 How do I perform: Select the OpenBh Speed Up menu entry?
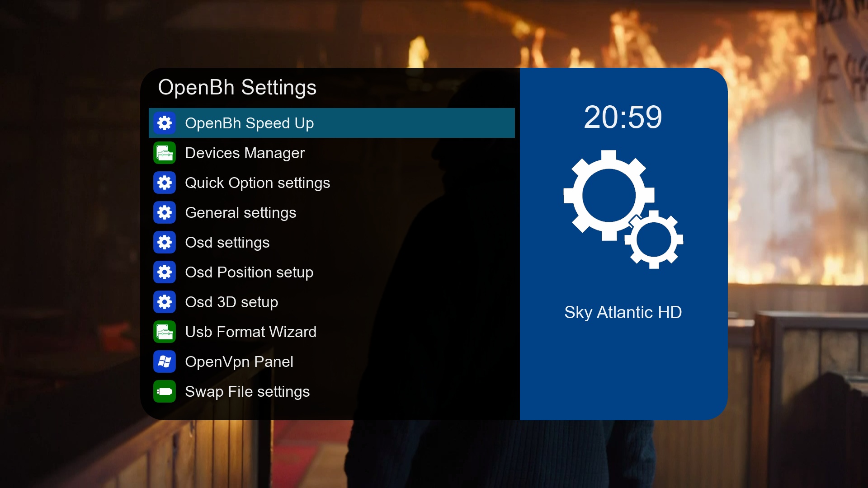pos(331,123)
